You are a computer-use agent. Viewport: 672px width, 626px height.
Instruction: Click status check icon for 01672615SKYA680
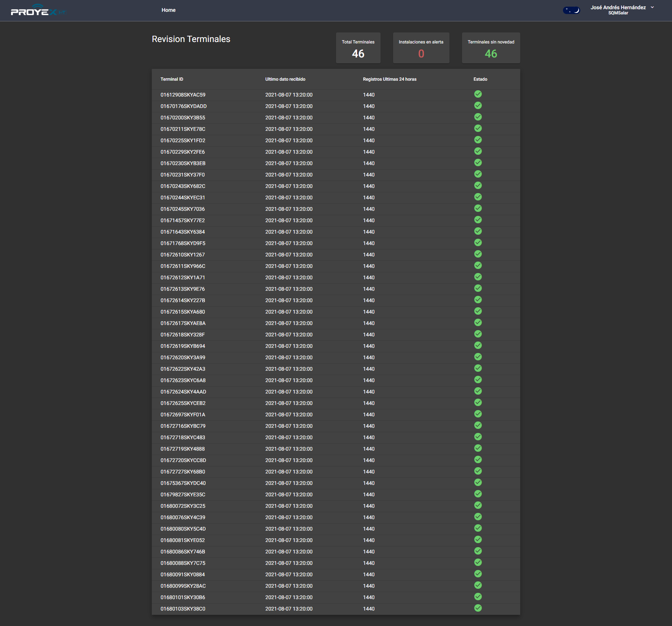click(x=478, y=311)
